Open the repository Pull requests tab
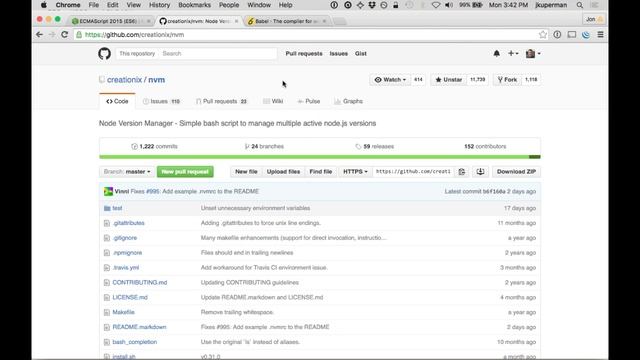 pos(222,101)
